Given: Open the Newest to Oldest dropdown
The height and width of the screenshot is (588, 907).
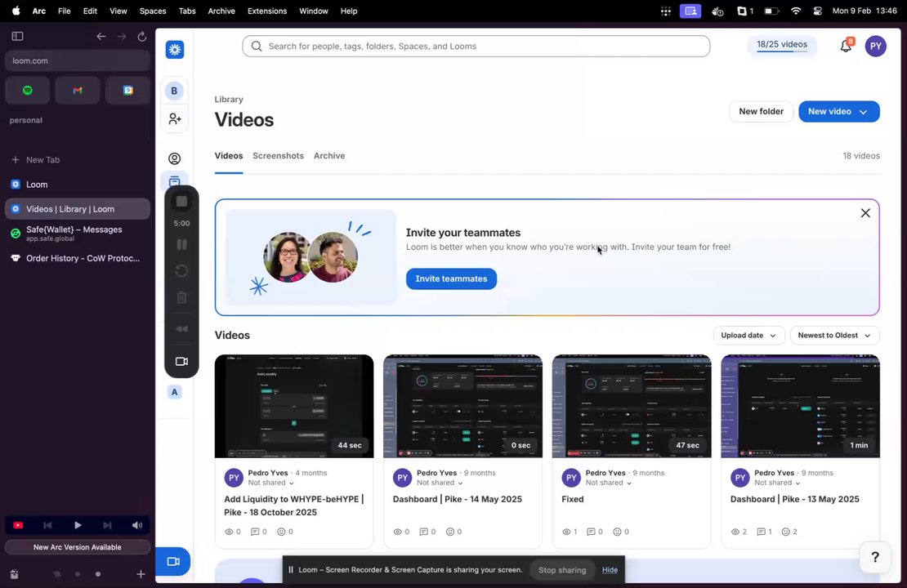Looking at the screenshot, I should [x=834, y=336].
